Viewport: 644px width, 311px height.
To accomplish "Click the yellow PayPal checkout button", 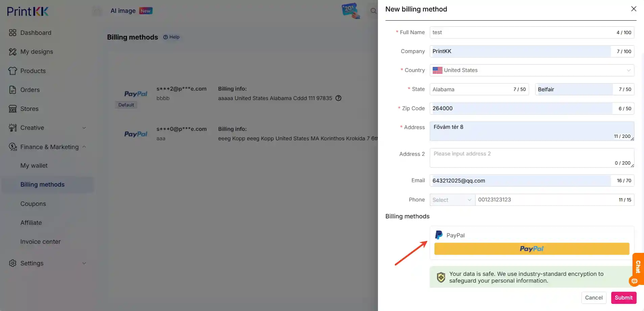I will point(531,248).
